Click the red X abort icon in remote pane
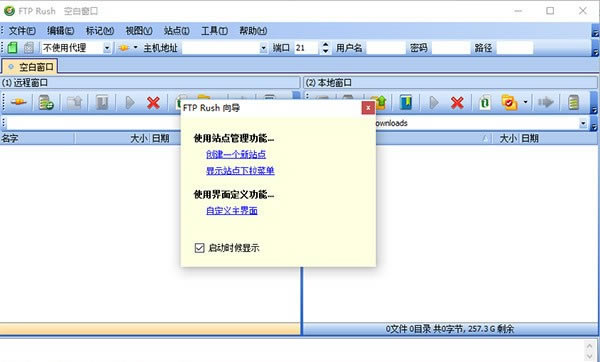 point(153,102)
